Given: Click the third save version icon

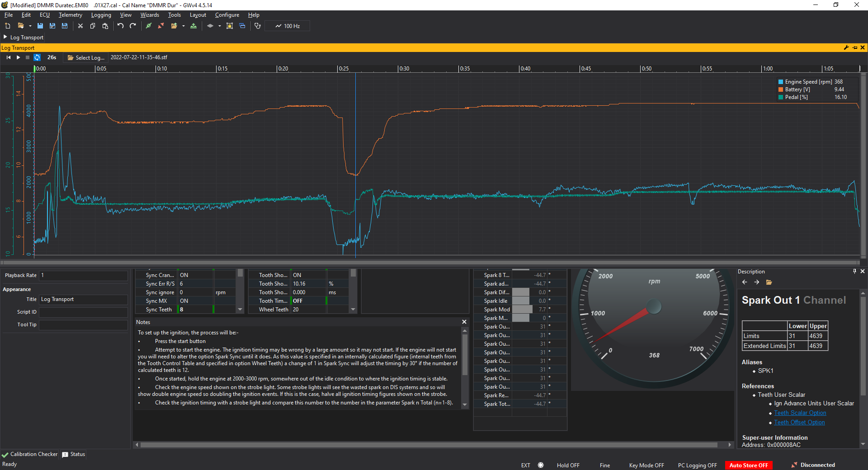Looking at the screenshot, I should point(65,26).
